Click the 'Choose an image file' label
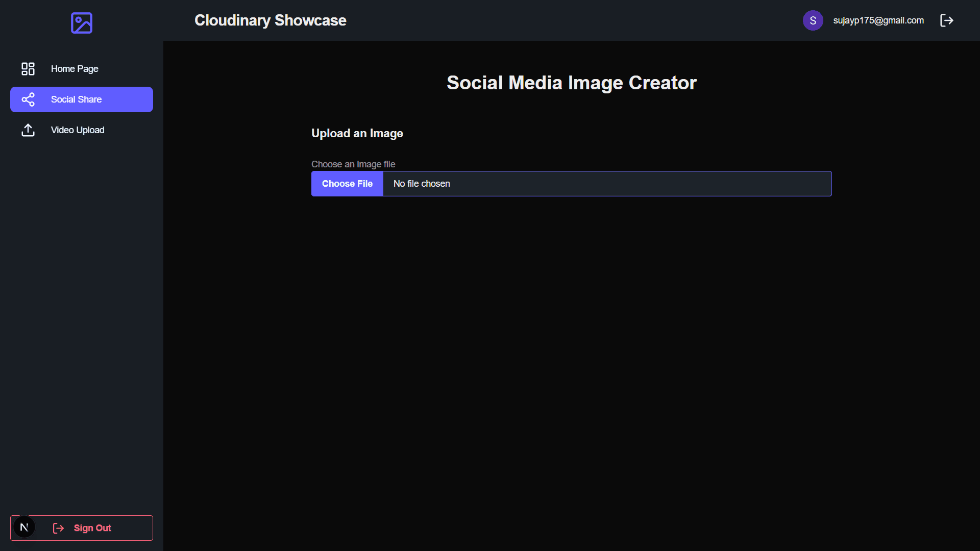Screen dimensions: 980x551 click(353, 164)
